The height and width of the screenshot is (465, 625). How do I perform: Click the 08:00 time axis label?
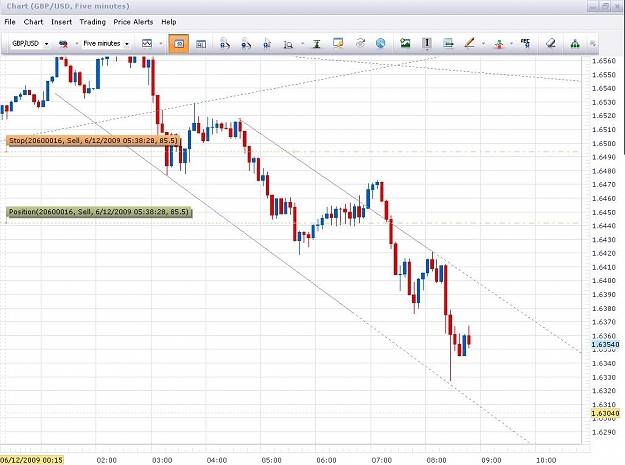(x=436, y=460)
